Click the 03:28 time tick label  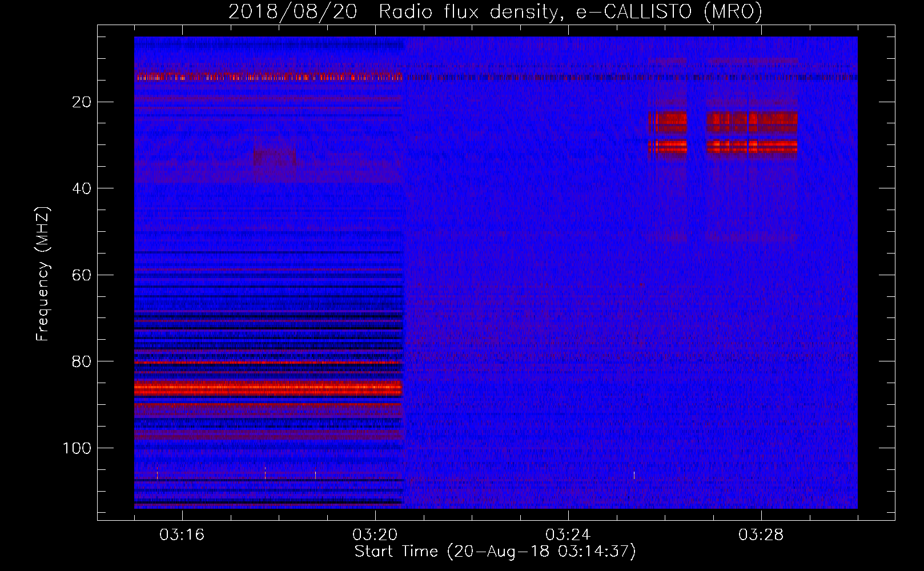[761, 535]
